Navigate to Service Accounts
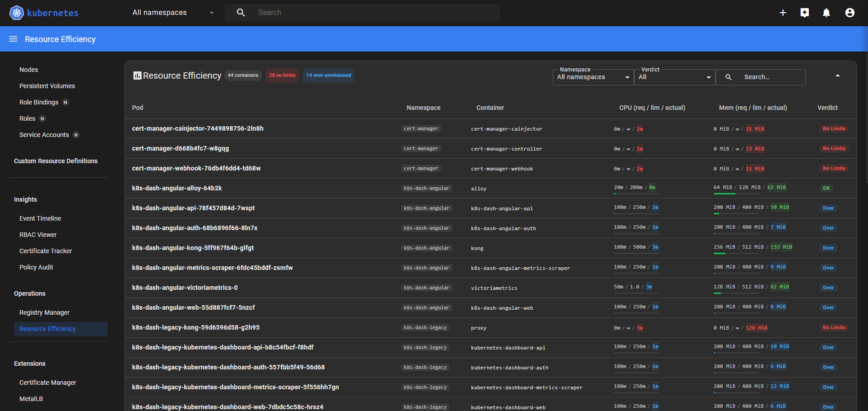This screenshot has height=411, width=868. [44, 135]
